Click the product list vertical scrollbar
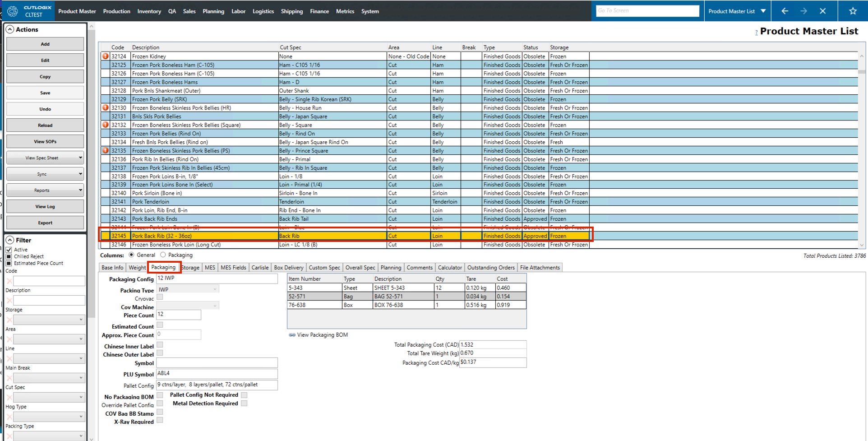 coord(861,149)
